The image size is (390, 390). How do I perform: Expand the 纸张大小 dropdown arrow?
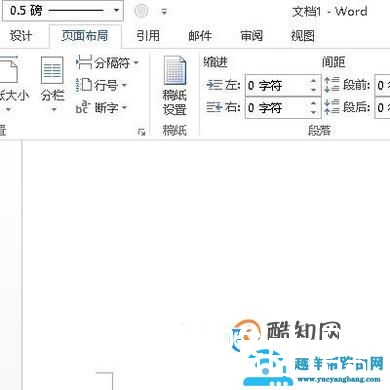pyautogui.click(x=9, y=109)
